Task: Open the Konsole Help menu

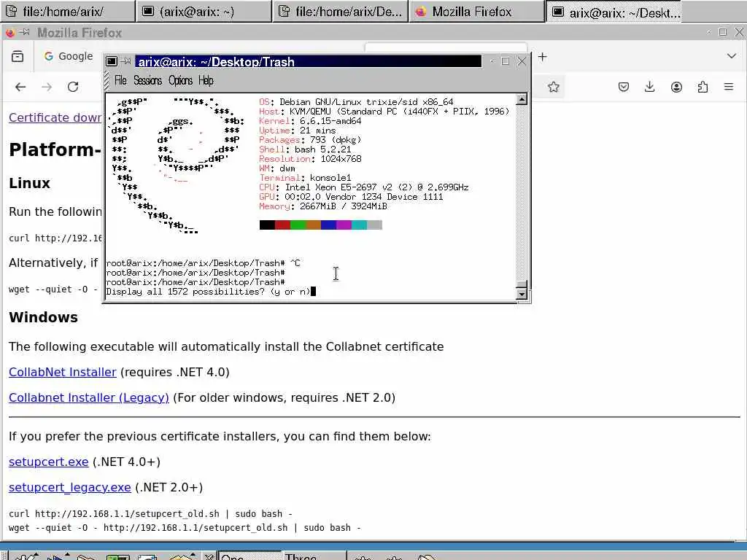Action: click(206, 80)
